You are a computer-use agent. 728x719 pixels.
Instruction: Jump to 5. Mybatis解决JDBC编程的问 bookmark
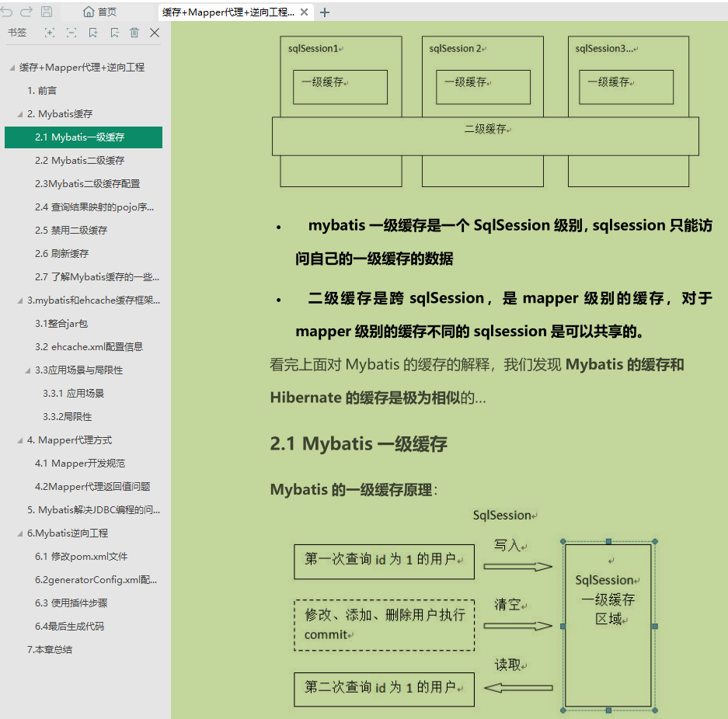(x=93, y=510)
